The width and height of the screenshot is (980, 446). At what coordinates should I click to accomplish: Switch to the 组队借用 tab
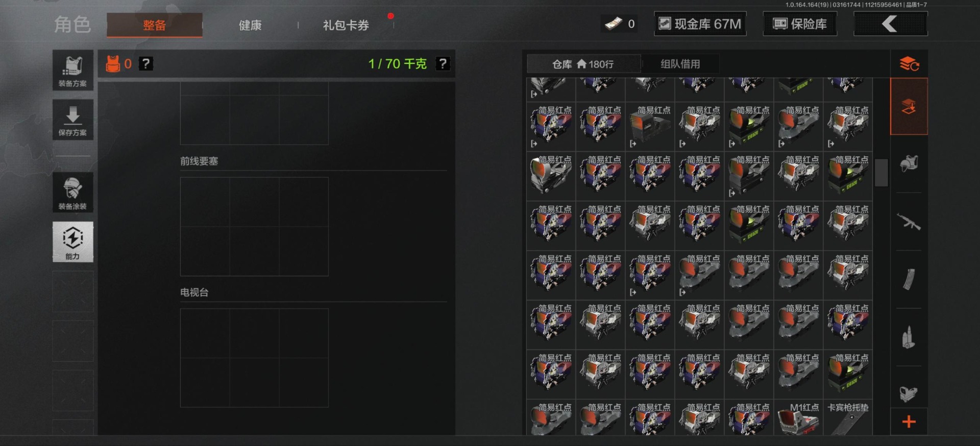pos(680,64)
